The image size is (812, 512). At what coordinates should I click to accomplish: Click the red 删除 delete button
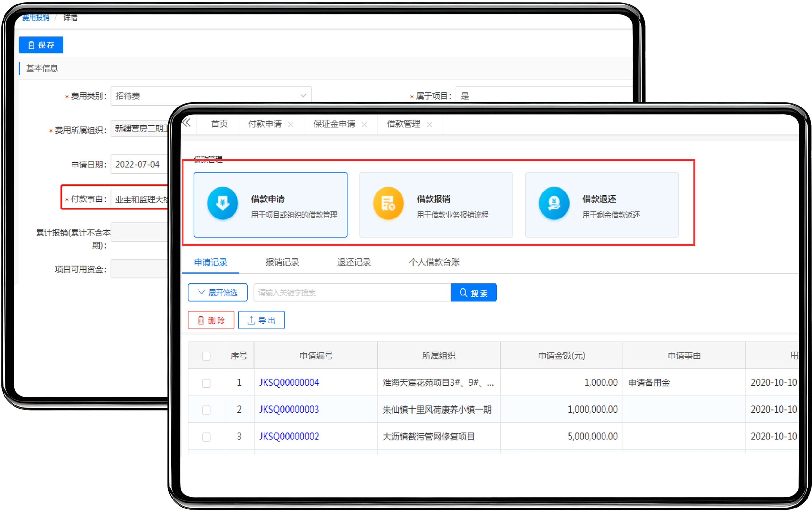(211, 320)
